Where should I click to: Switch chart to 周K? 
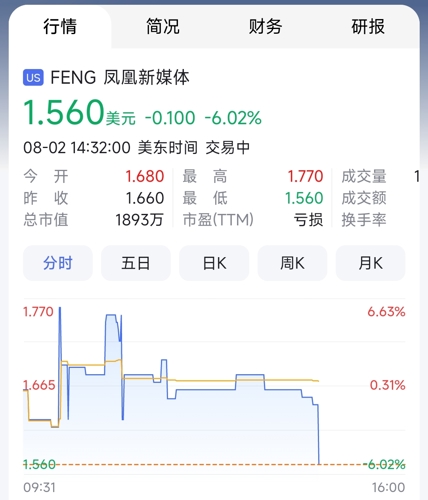(292, 263)
